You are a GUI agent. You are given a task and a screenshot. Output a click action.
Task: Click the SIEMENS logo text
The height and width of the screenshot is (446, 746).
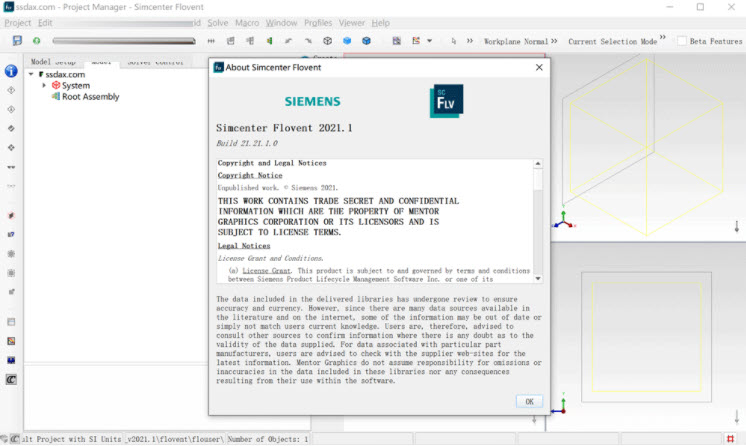click(313, 101)
